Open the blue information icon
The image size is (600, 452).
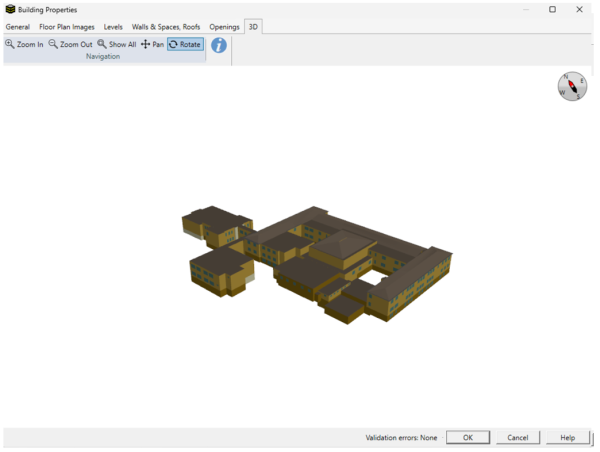tap(219, 46)
